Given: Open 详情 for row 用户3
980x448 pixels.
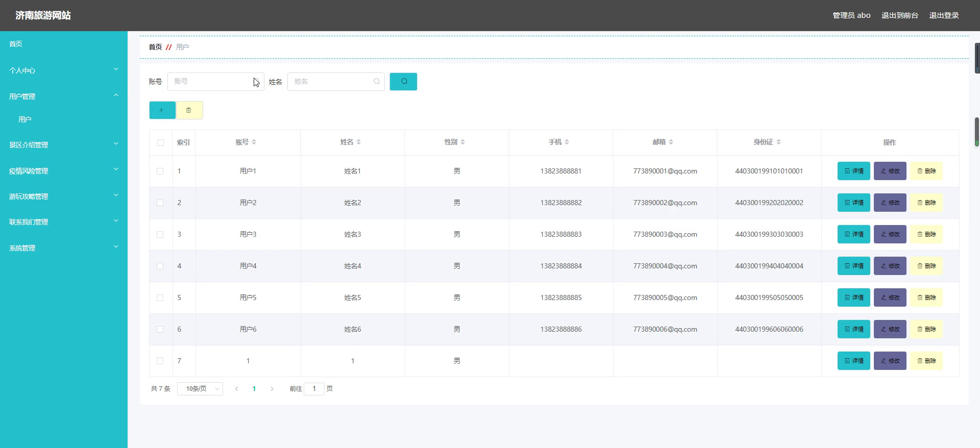Looking at the screenshot, I should pyautogui.click(x=854, y=234).
